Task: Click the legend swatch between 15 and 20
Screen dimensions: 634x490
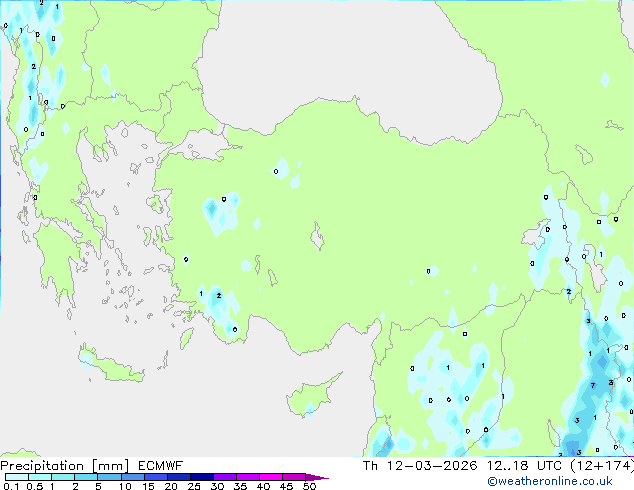Action: [x=156, y=477]
